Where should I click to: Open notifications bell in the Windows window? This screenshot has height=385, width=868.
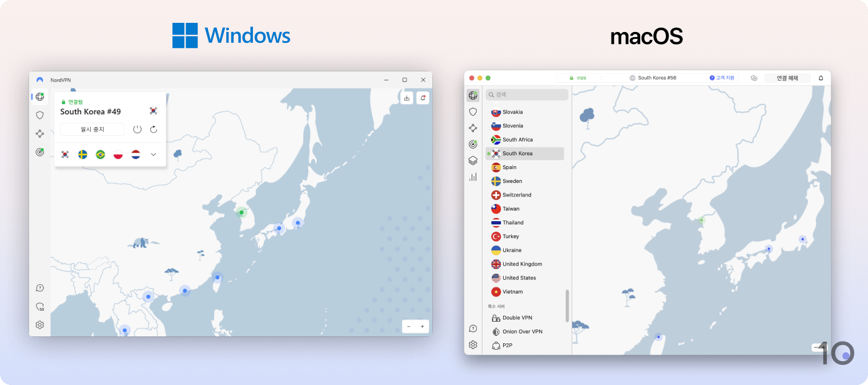(423, 98)
